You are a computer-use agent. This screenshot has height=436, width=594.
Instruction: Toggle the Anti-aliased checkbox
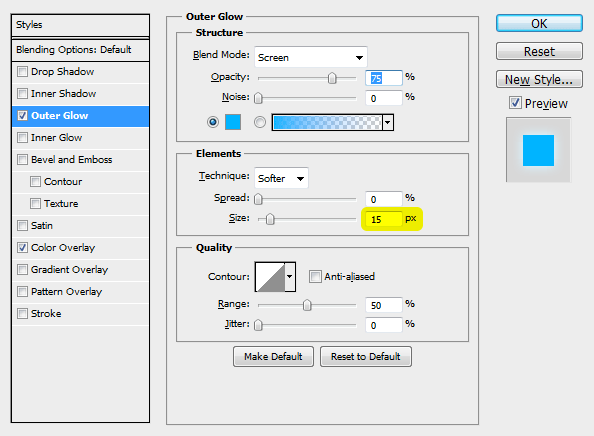pos(315,277)
